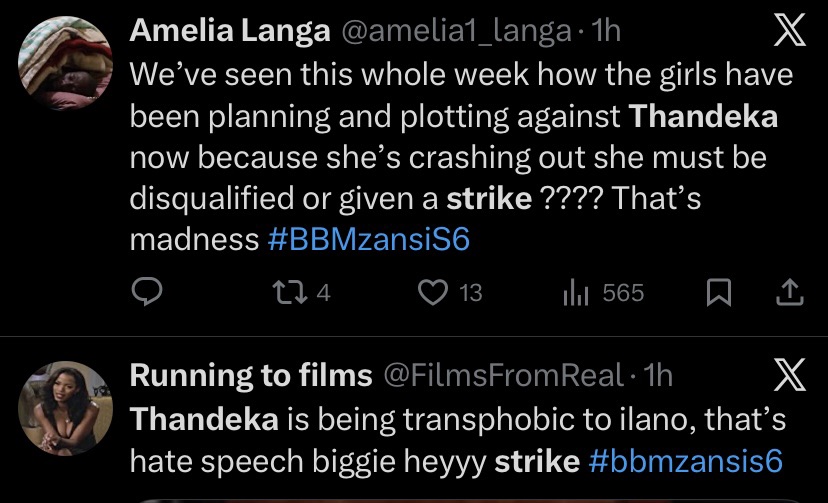Open Running to films tweet timestamp

[659, 376]
